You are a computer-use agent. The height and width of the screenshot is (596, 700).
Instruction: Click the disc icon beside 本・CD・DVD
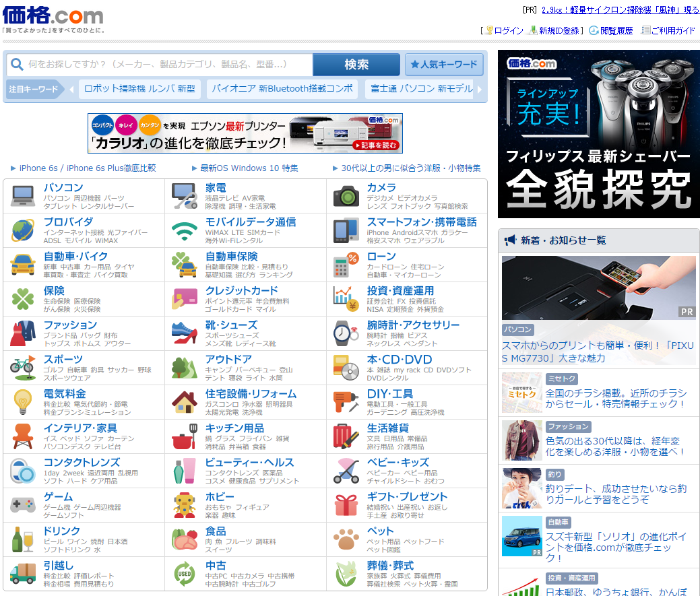click(346, 368)
